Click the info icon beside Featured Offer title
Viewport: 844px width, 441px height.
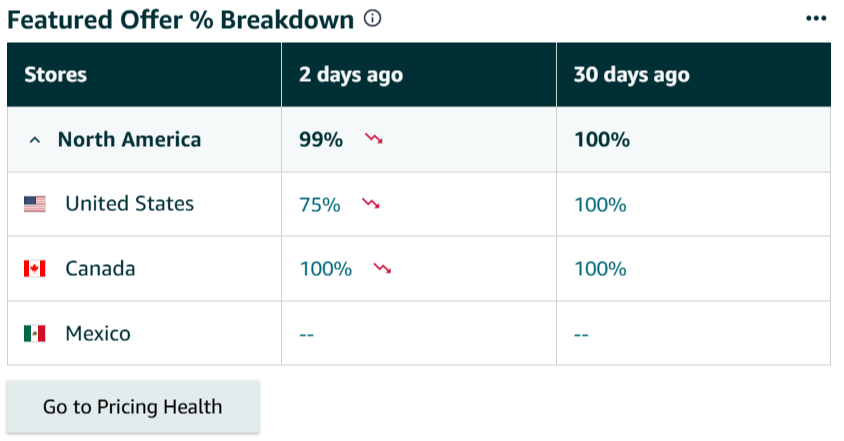373,19
